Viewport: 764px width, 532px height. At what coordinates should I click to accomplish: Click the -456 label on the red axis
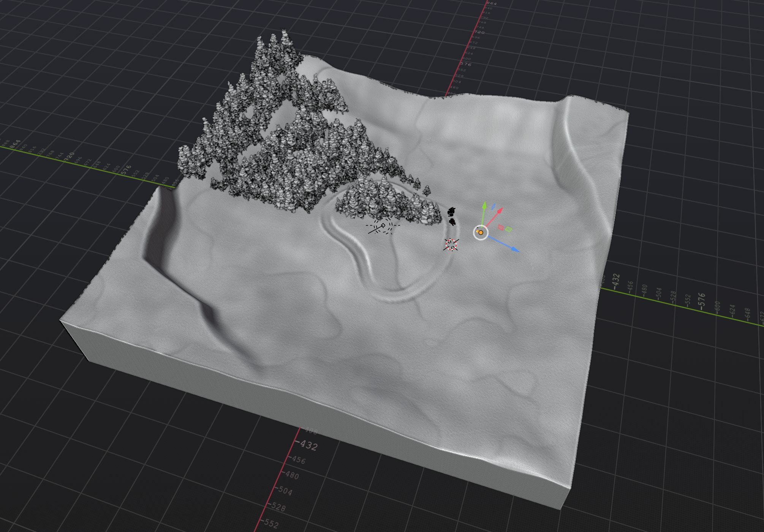point(297,459)
